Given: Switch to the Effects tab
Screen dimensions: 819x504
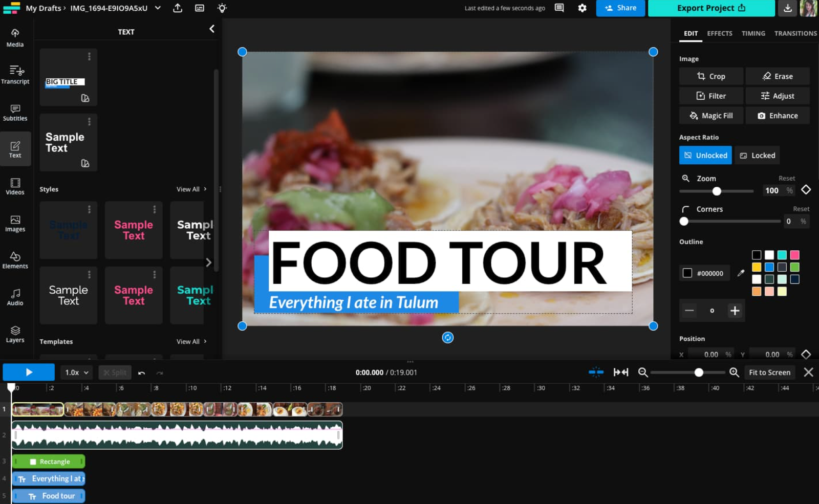Looking at the screenshot, I should (x=719, y=33).
